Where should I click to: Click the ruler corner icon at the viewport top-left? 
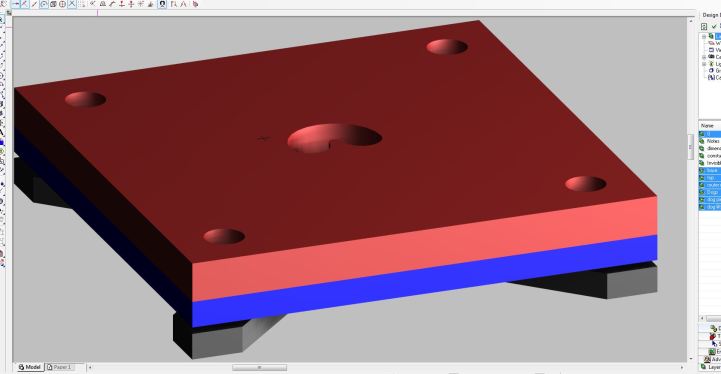[9, 13]
